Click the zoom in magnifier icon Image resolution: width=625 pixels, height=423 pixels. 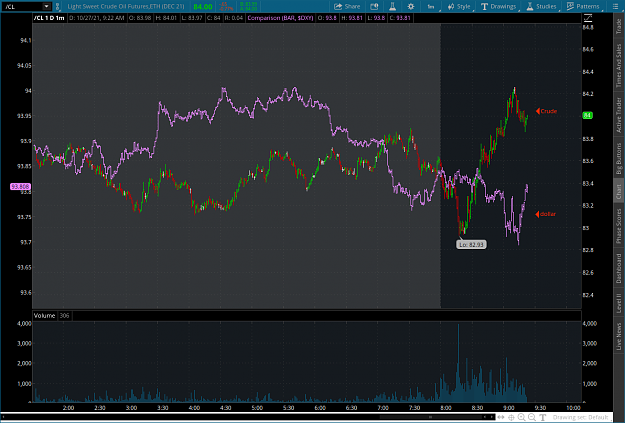pos(521,417)
